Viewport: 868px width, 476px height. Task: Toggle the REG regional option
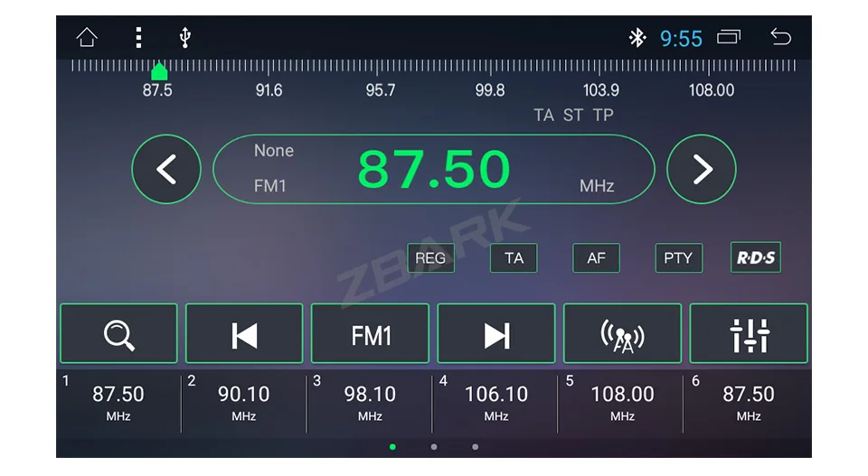[x=430, y=257]
